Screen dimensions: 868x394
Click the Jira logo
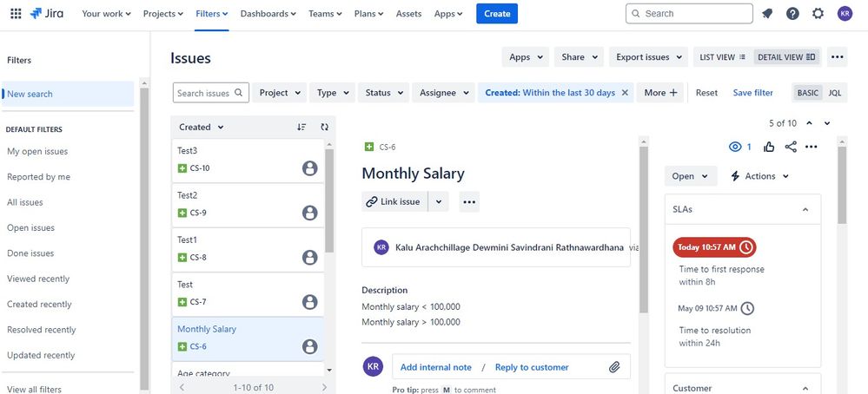point(47,14)
